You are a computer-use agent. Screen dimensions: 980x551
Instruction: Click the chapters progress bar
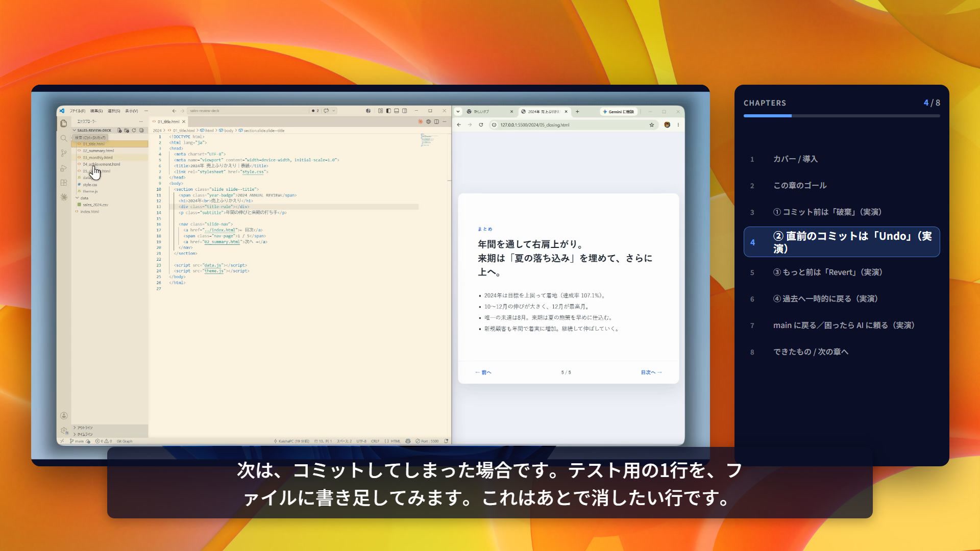(x=842, y=116)
